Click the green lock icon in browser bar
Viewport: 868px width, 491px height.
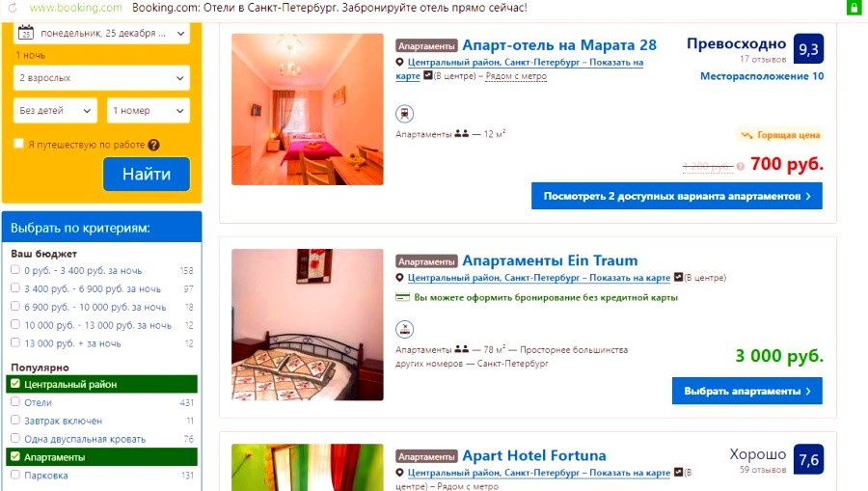click(x=854, y=7)
